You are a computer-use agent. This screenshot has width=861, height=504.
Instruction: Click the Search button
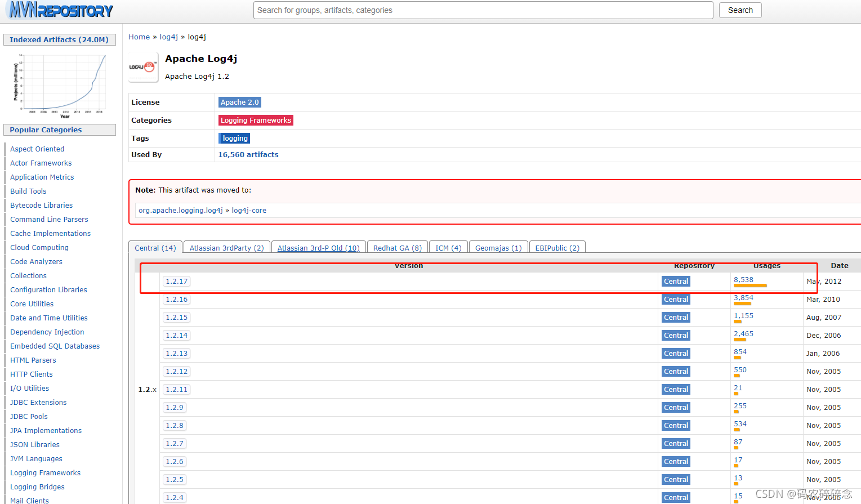[x=740, y=10]
